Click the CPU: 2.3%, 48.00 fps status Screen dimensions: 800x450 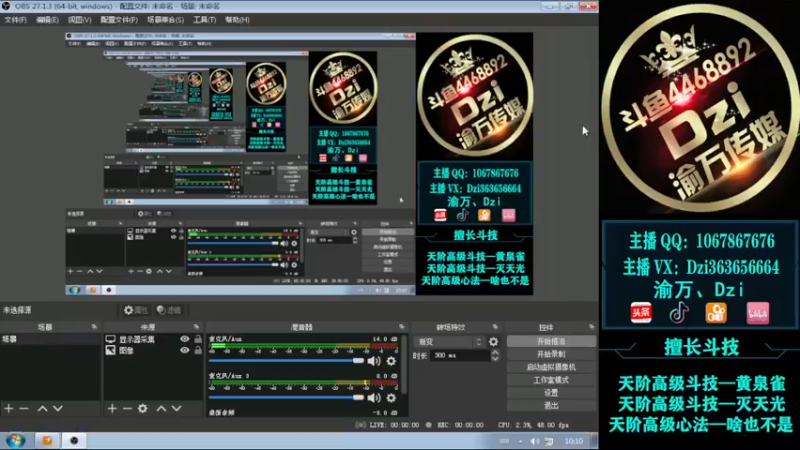coord(533,425)
